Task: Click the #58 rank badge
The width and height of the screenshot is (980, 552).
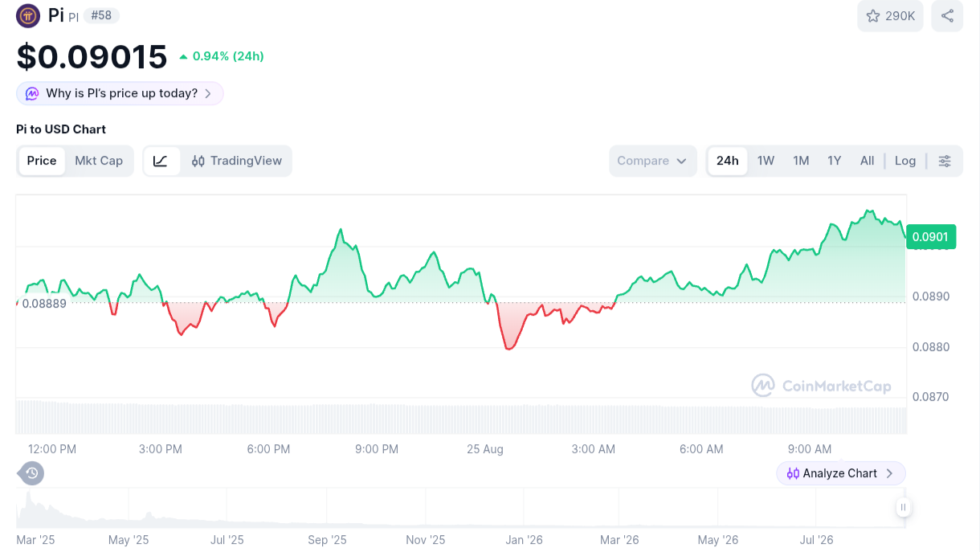Action: tap(101, 15)
